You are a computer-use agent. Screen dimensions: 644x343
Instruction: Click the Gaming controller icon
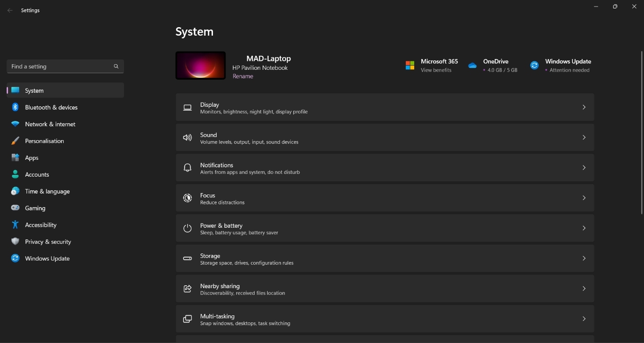point(15,208)
